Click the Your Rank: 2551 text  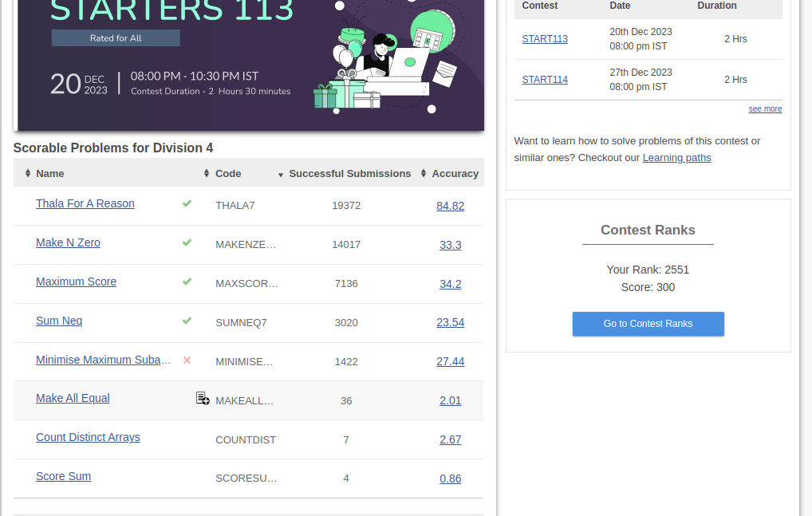pyautogui.click(x=648, y=270)
